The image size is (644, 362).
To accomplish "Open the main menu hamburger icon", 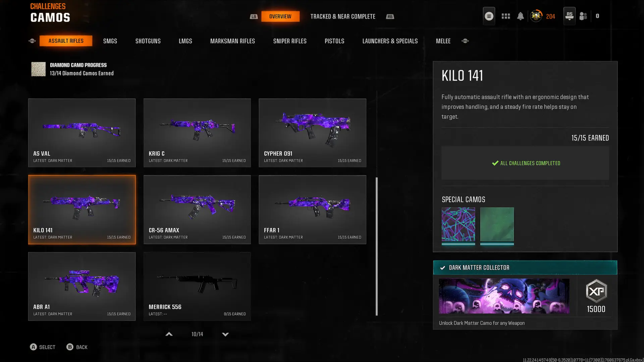I will [489, 16].
